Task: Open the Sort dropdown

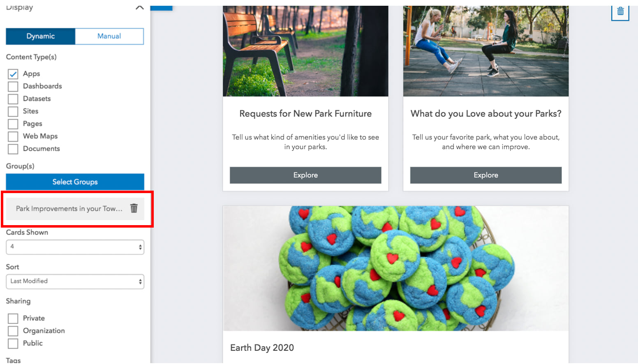Action: coord(75,281)
